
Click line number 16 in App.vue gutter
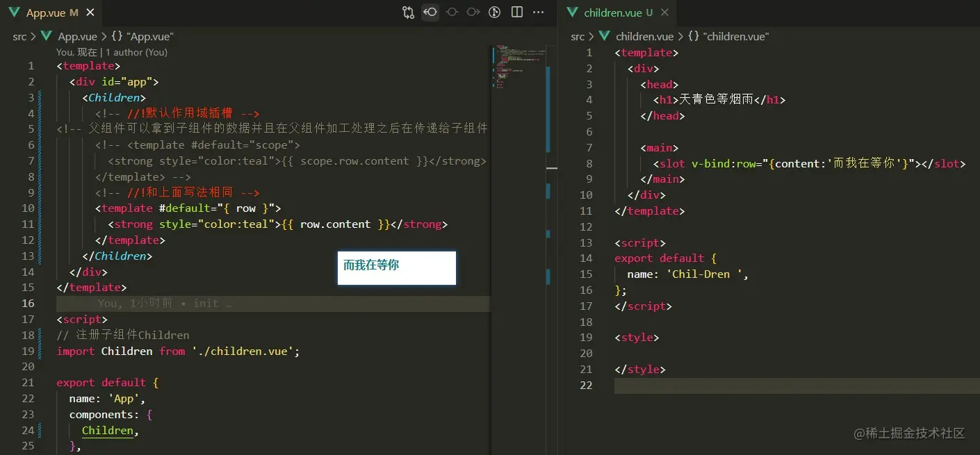pyautogui.click(x=28, y=304)
